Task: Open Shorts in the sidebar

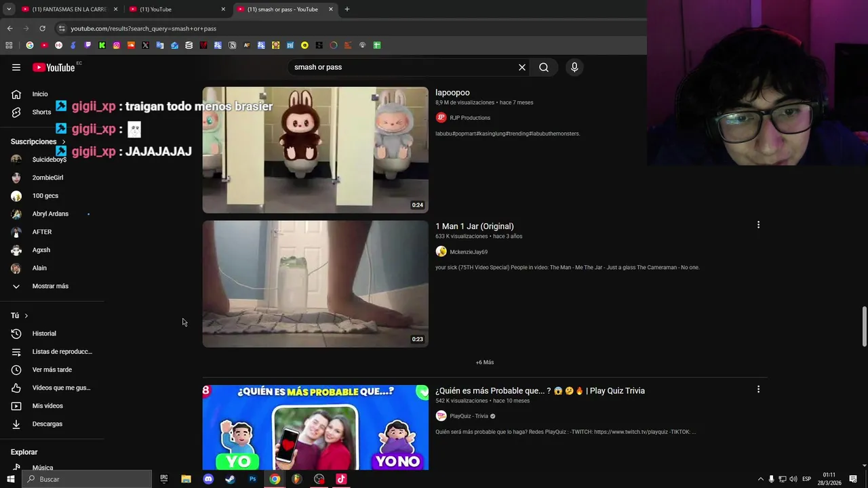Action: [41, 112]
